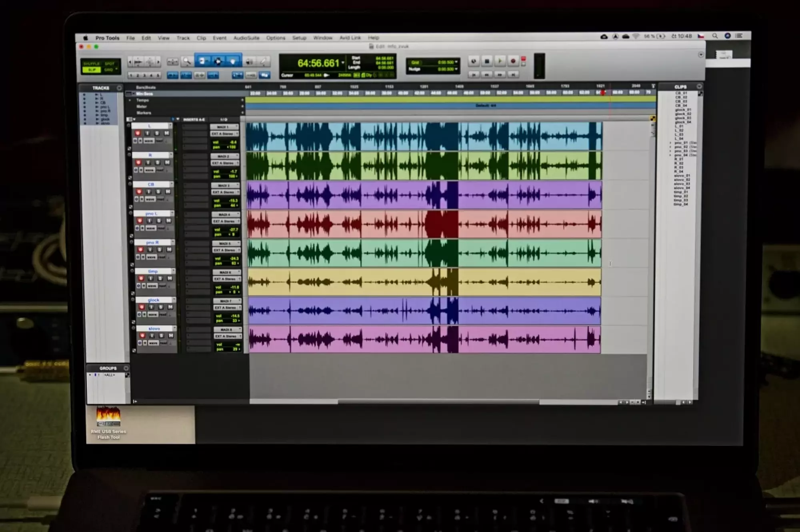Screen dimensions: 800x532
Task: Open the Grid value dropdown
Action: (456, 62)
